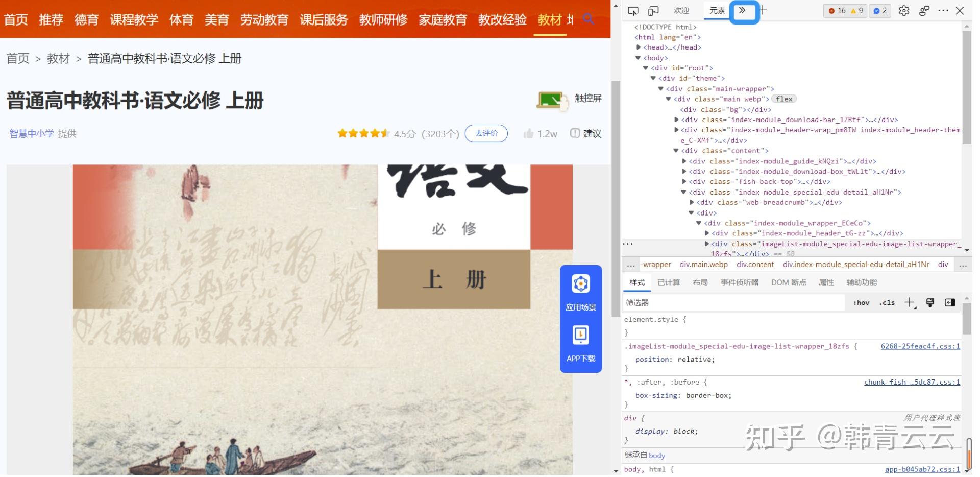Screen dimensions: 980x477
Task: Select div.content in the DOM breadcrumb trail
Action: pos(755,265)
